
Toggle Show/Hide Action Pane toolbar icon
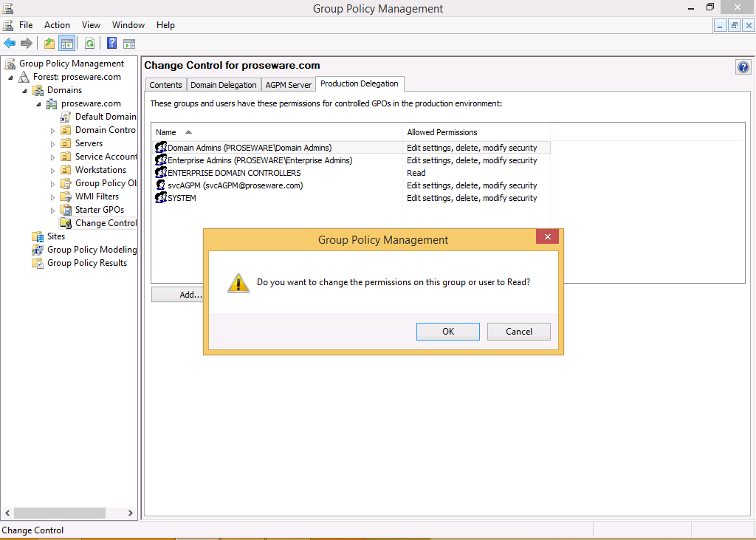point(129,44)
